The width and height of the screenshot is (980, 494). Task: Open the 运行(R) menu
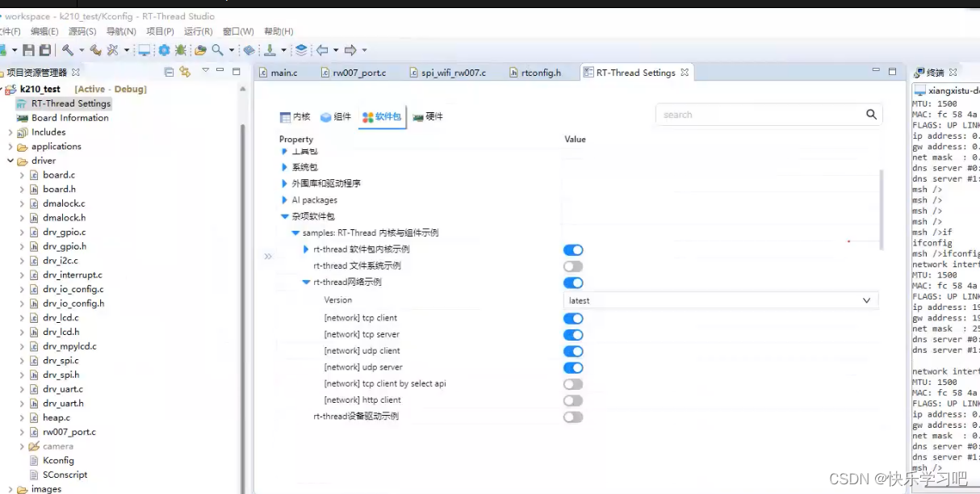199,31
